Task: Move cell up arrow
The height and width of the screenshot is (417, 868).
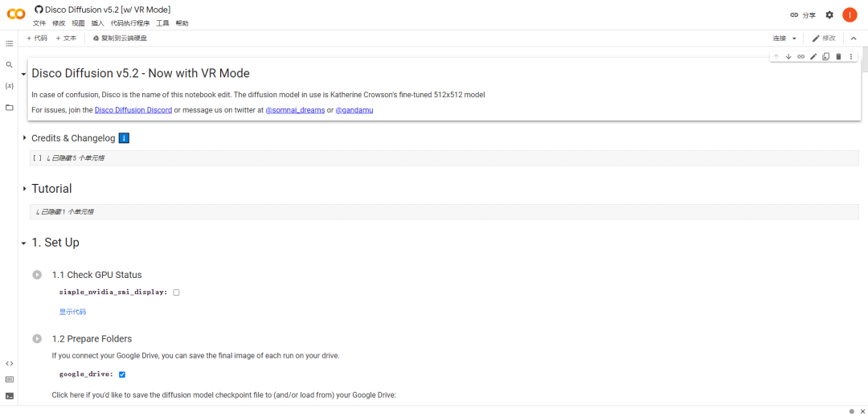Action: (776, 56)
